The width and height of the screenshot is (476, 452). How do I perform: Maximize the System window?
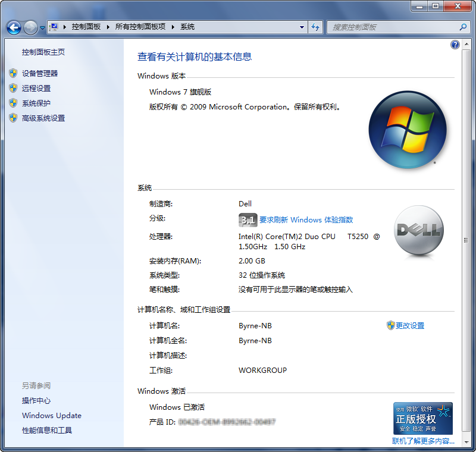[x=436, y=6]
